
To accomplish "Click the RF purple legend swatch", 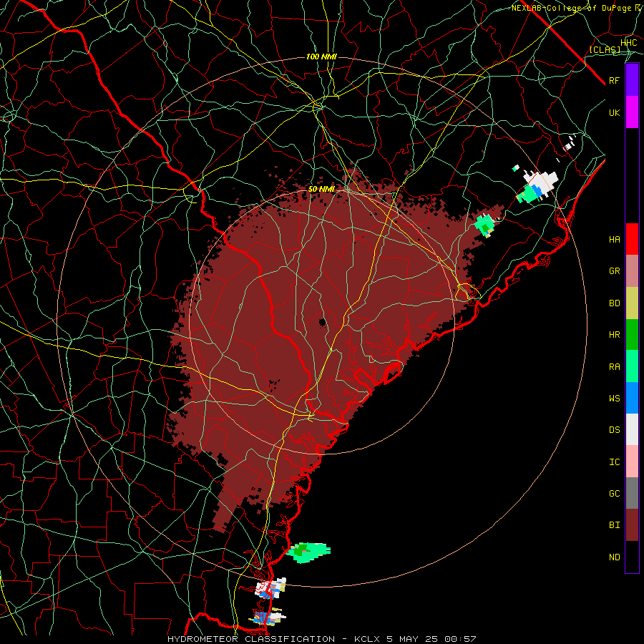I will pos(632,80).
